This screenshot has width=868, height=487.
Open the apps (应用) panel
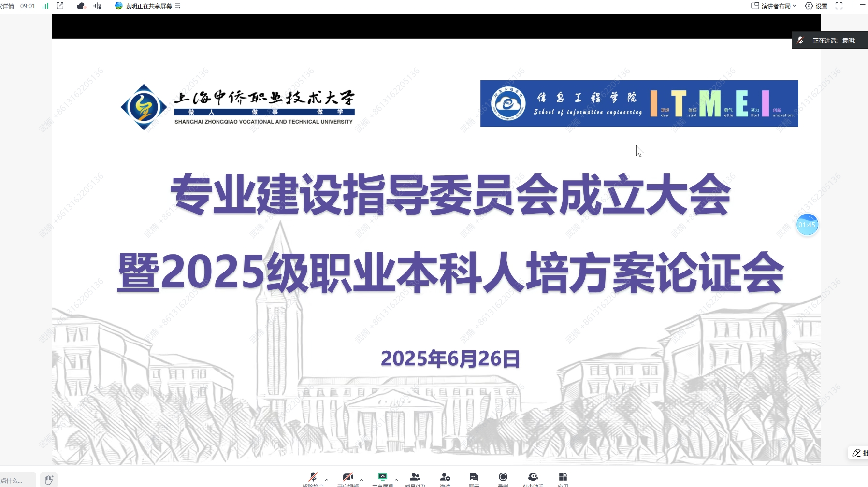[x=563, y=478]
